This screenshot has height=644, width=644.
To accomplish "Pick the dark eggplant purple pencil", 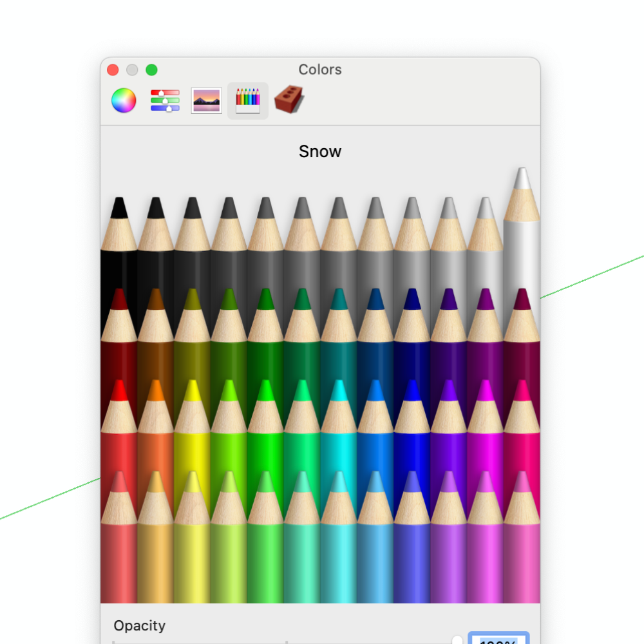I will click(x=448, y=334).
